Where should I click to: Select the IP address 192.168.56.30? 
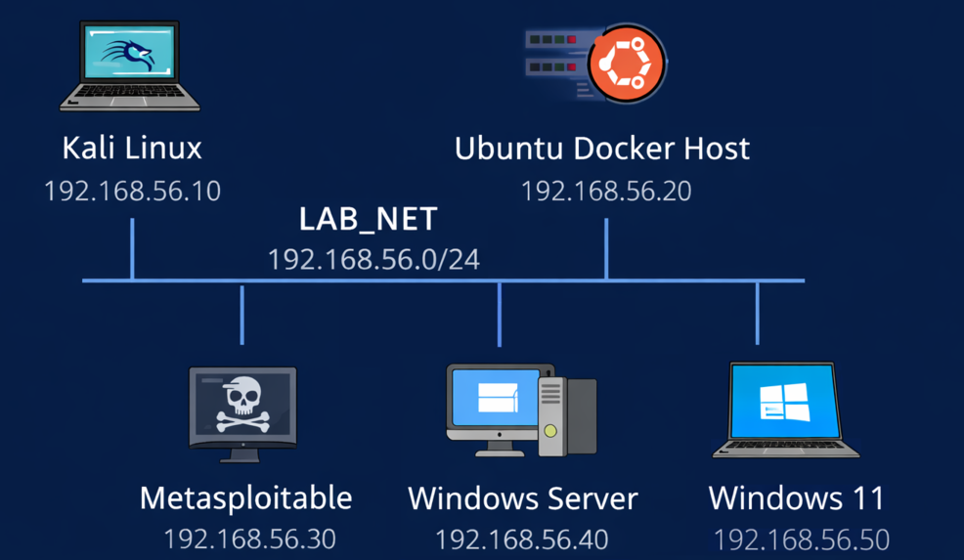point(249,539)
